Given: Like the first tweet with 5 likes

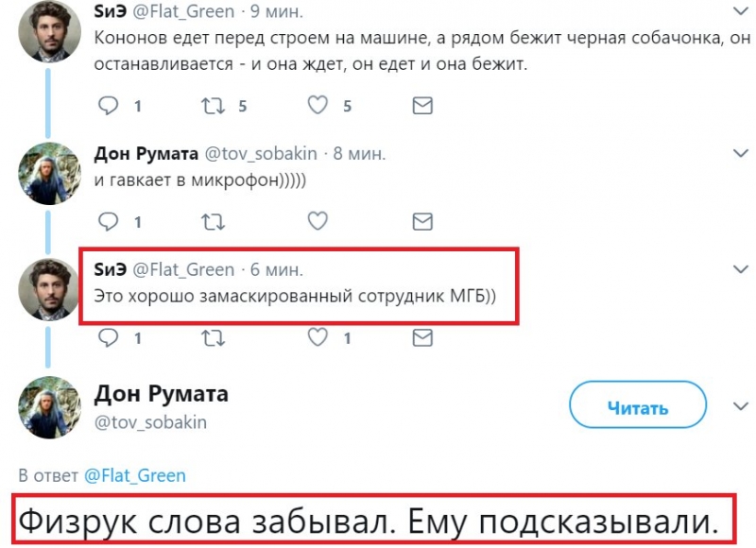Looking at the screenshot, I should tap(318, 106).
